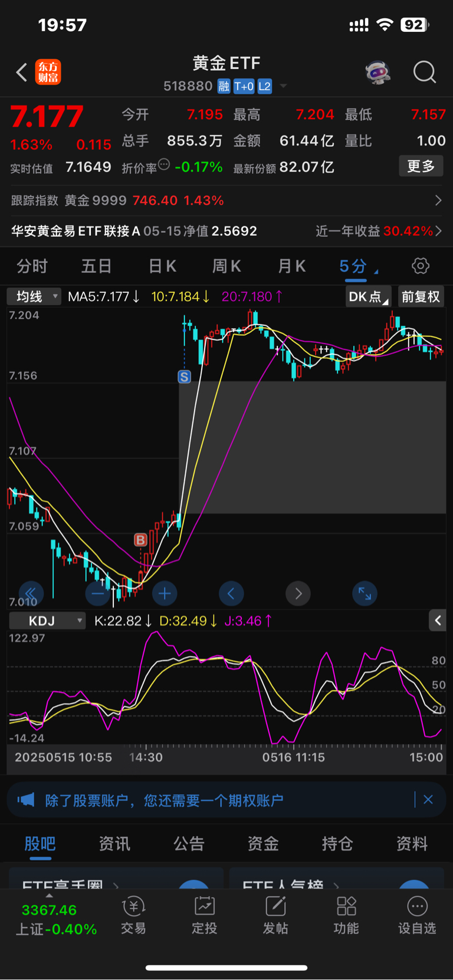Open 功能 functions icon
Image resolution: width=453 pixels, height=980 pixels.
pos(346,916)
